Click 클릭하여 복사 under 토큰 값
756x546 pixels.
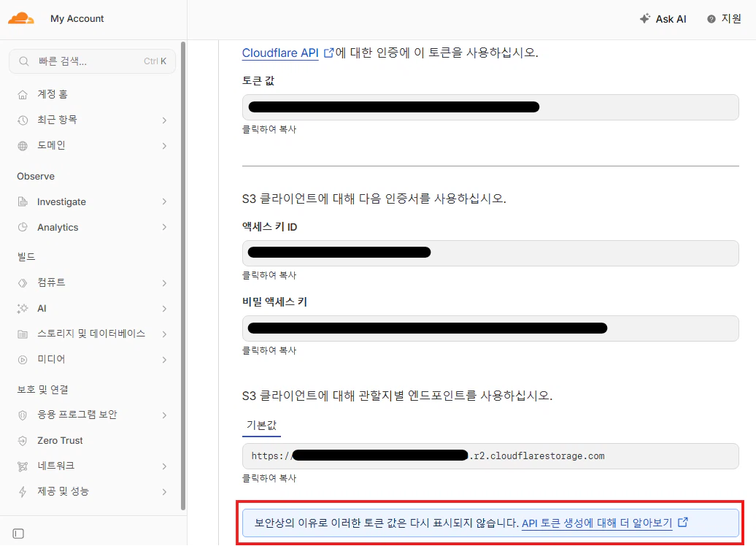[x=269, y=129]
